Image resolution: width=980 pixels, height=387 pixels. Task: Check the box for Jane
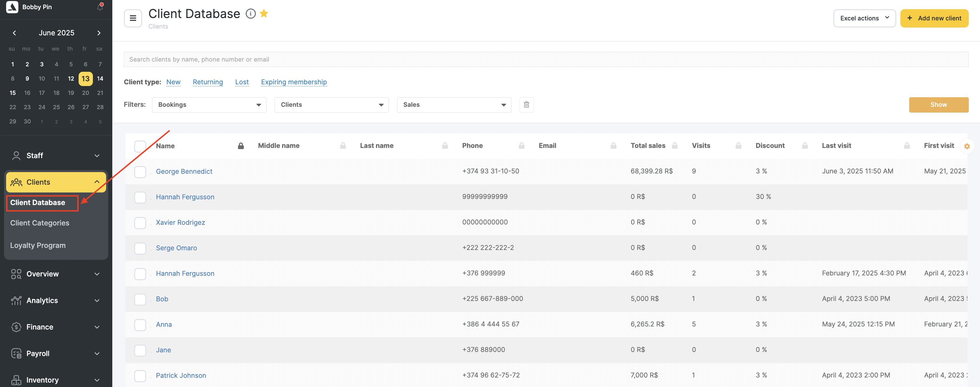click(x=140, y=350)
